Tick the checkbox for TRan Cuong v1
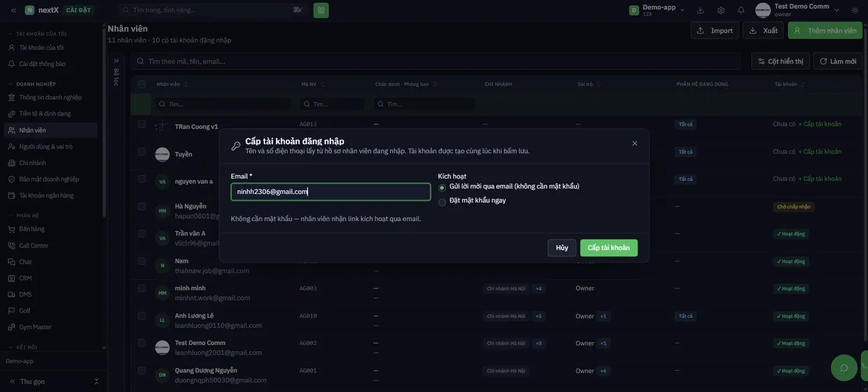Viewport: 868px width, 392px height. (142, 124)
